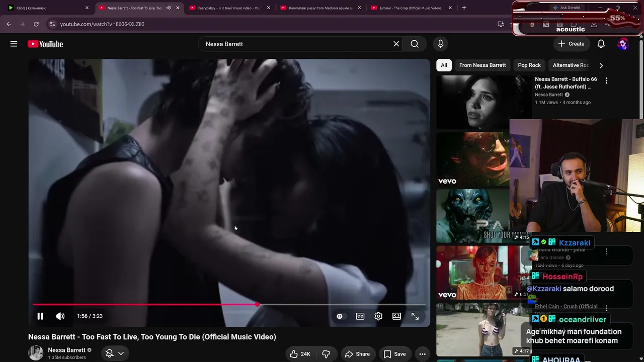
Task: Click the HosseinRp chat username
Action: point(562,277)
